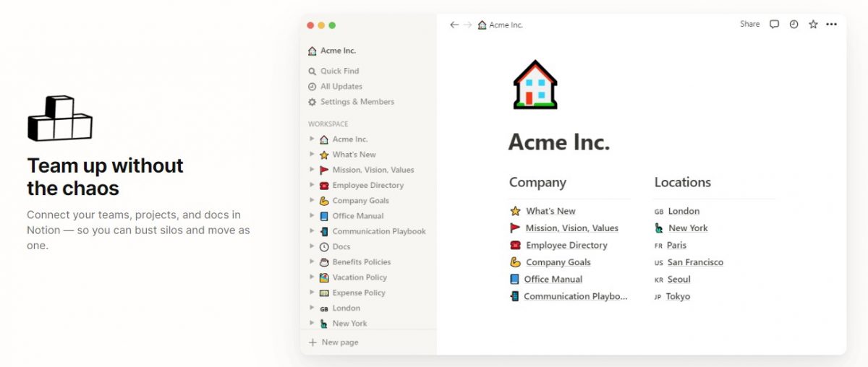Expand the London sidebar page
868x367 pixels.
coord(312,308)
